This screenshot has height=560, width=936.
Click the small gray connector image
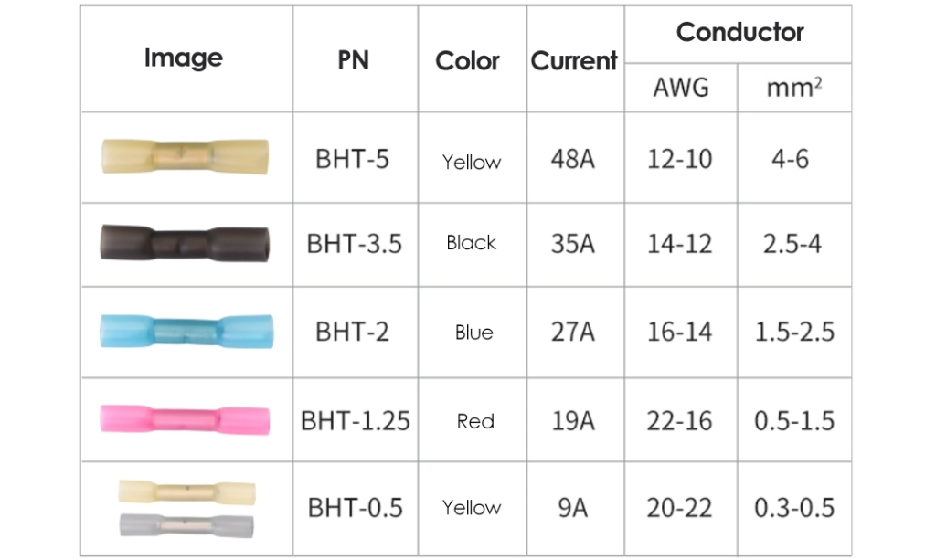click(x=186, y=524)
